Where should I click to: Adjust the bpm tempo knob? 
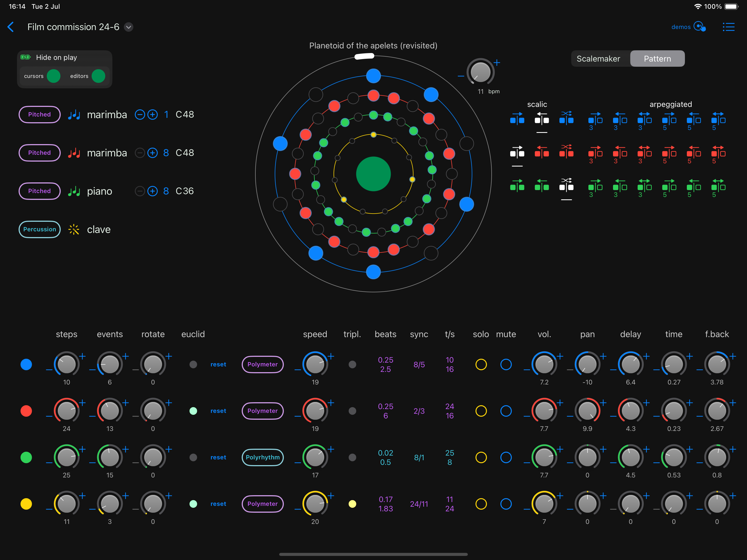[480, 72]
